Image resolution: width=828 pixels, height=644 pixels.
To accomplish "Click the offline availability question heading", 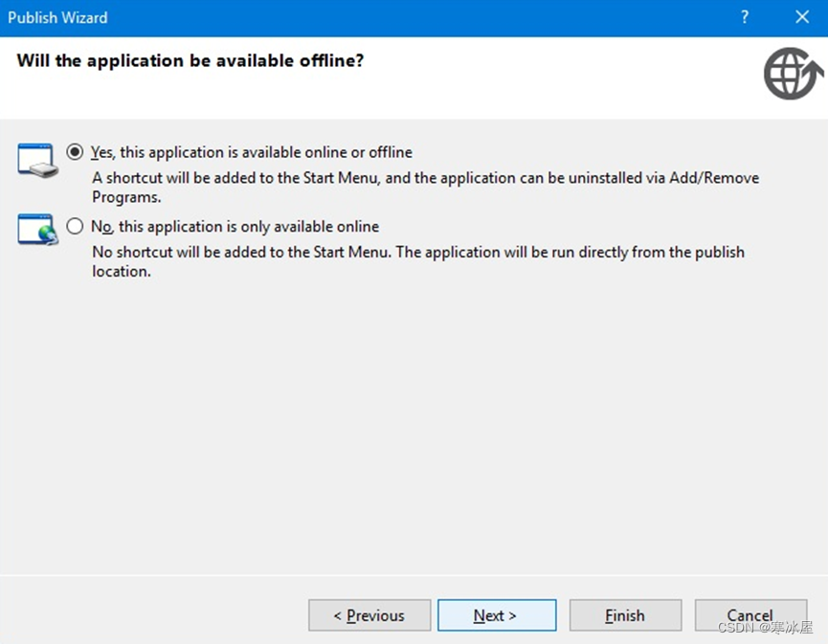I will [x=189, y=60].
